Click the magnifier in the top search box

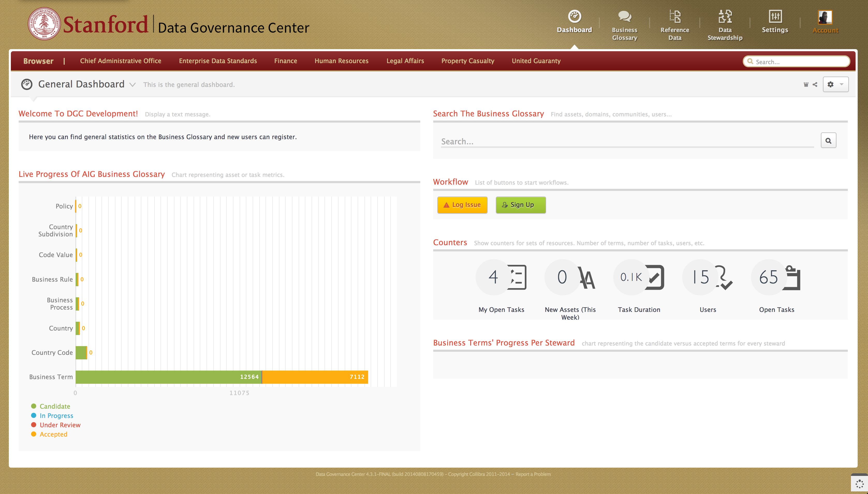(750, 61)
